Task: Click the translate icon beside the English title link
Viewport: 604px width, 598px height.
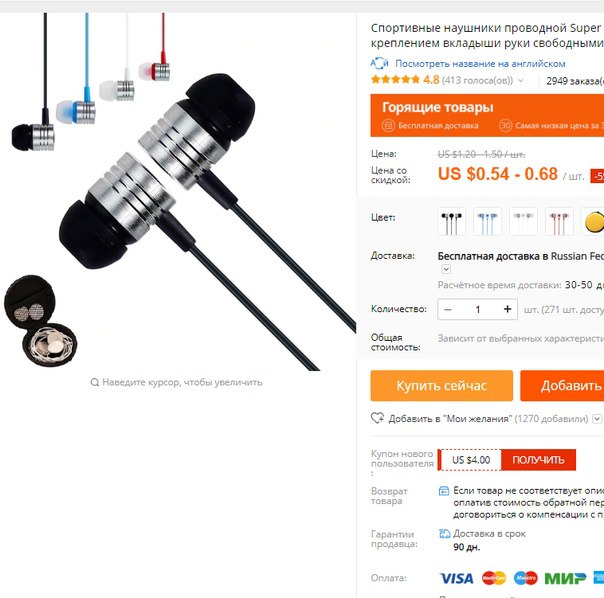Action: pyautogui.click(x=379, y=63)
